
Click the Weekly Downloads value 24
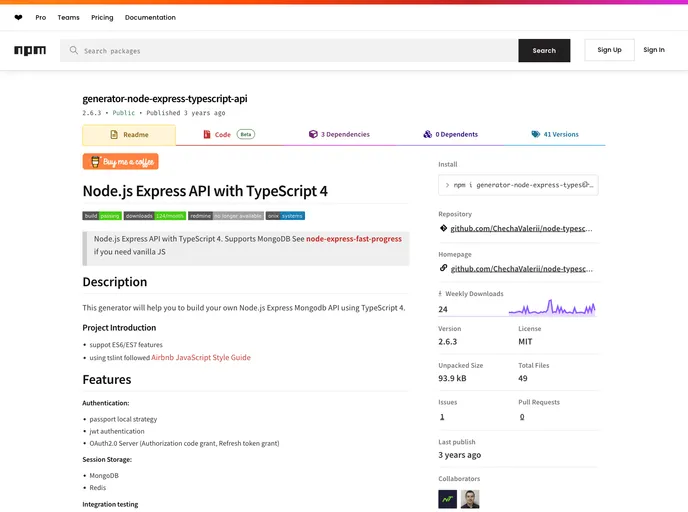coord(443,309)
